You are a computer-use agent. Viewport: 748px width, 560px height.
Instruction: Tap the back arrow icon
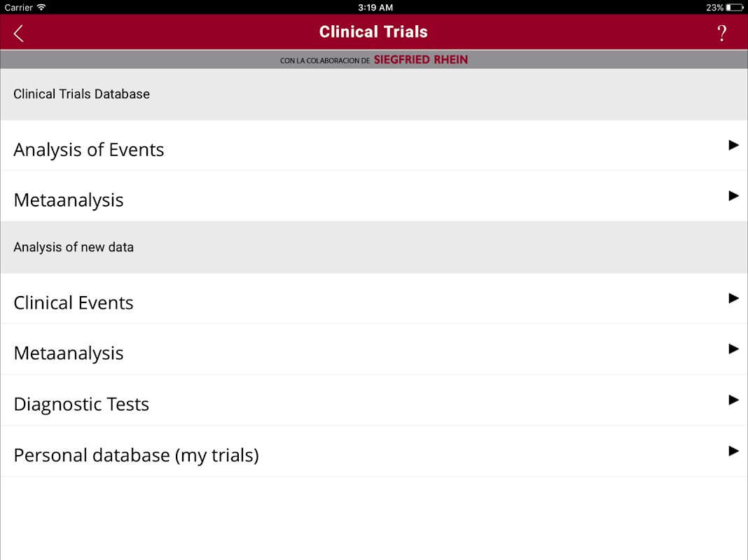click(x=19, y=33)
